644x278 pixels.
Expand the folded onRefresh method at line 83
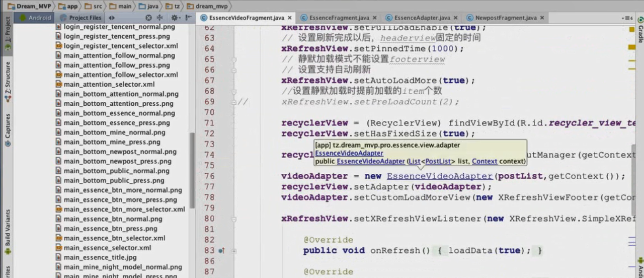tap(234, 250)
